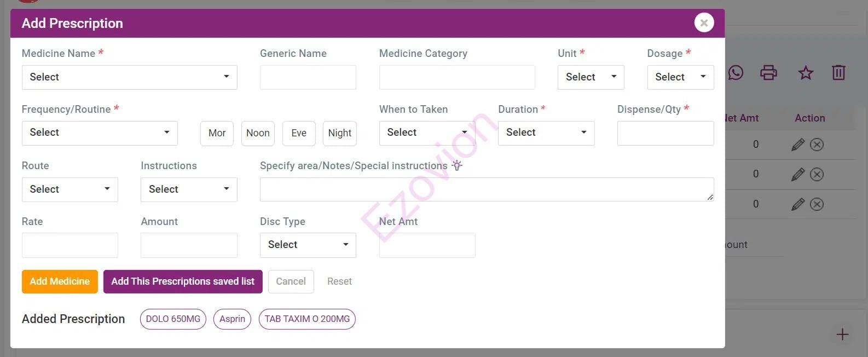
Task: Click the printer icon
Action: (x=768, y=73)
